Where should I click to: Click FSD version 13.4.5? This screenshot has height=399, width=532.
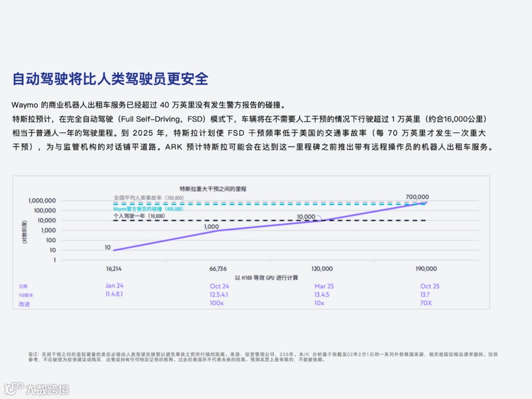tap(322, 295)
